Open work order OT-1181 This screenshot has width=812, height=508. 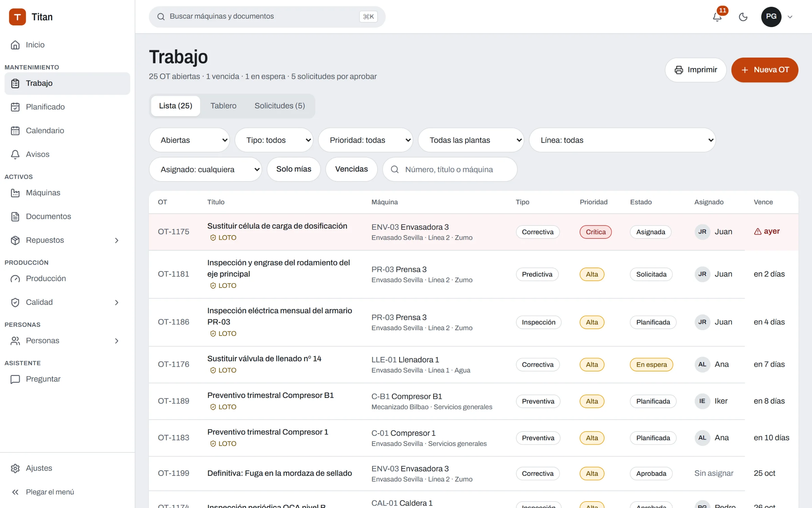click(x=174, y=274)
